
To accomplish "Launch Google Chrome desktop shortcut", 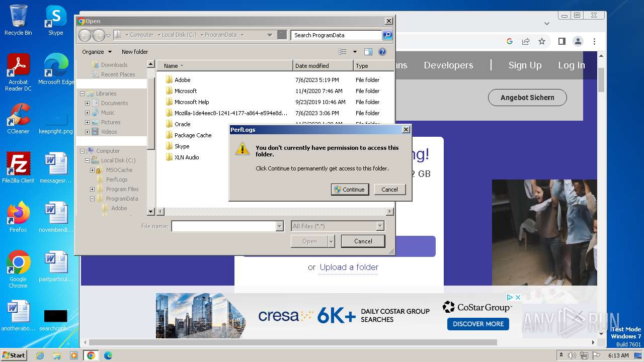I will (x=18, y=269).
